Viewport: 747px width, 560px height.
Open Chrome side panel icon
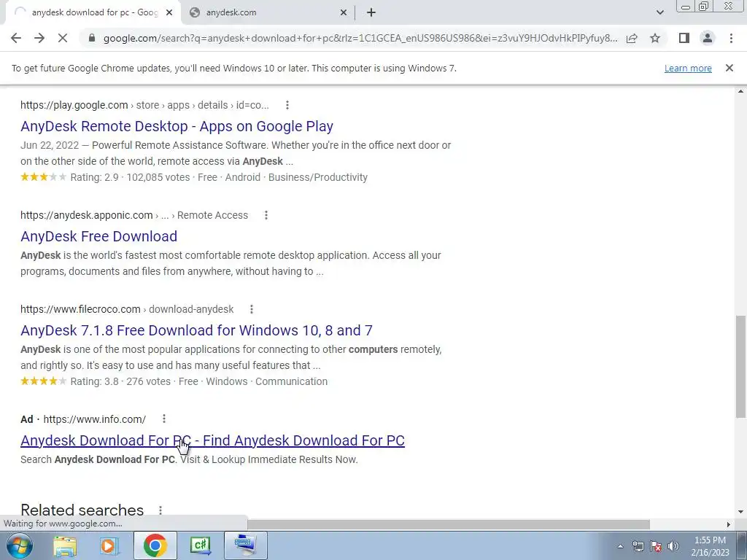tap(684, 38)
